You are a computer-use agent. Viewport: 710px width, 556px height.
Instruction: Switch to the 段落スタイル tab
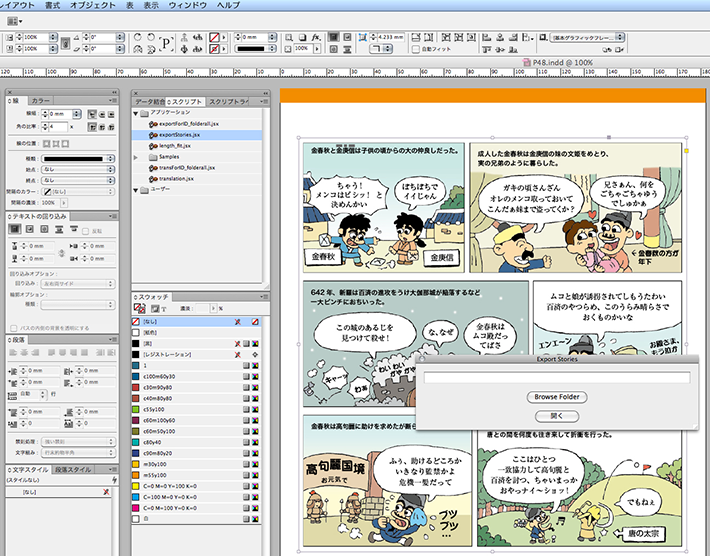click(x=73, y=470)
